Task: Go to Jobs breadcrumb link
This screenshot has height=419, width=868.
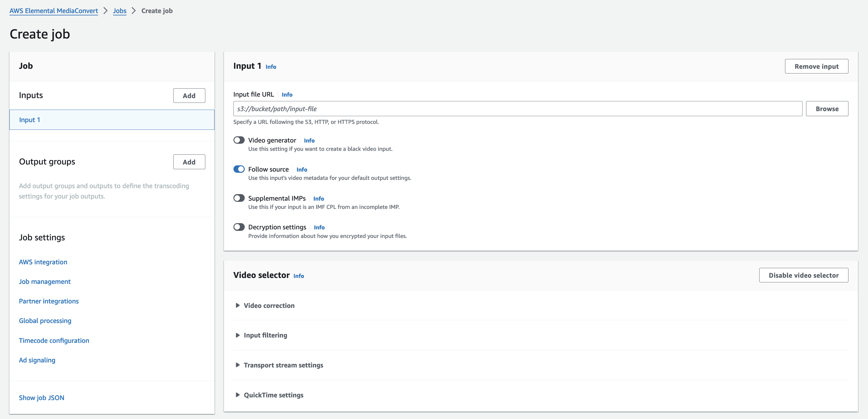Action: point(119,11)
